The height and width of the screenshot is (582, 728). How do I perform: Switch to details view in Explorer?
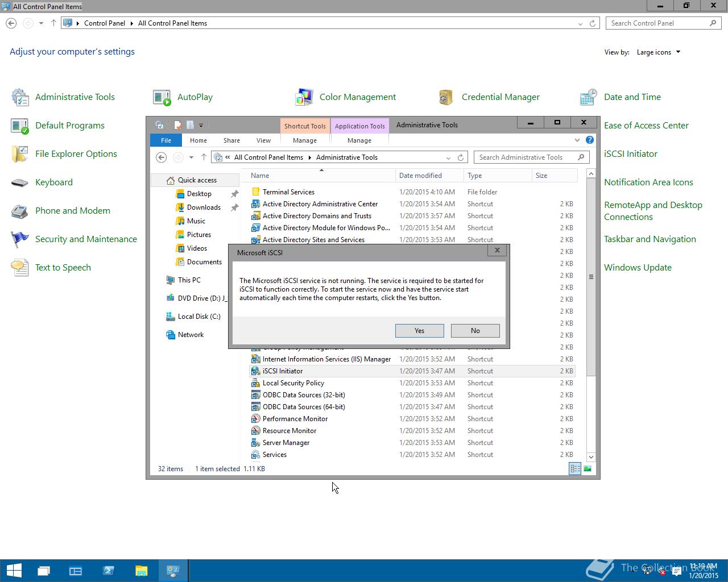tap(575, 469)
